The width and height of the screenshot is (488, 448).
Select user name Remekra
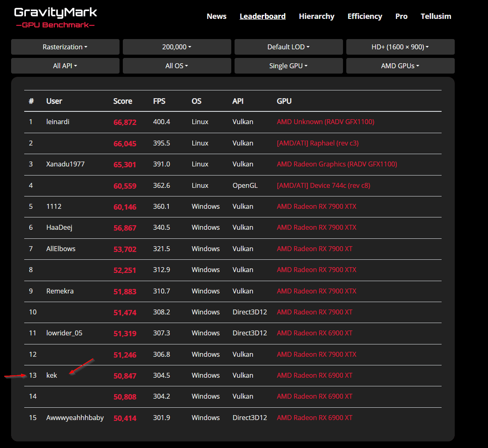point(60,291)
